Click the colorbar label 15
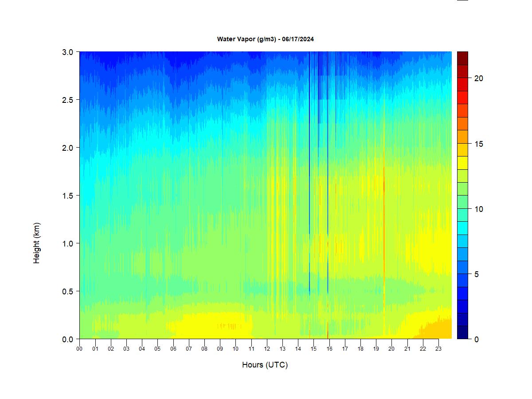Image resolution: width=532 pixels, height=399 pixels. coord(478,144)
